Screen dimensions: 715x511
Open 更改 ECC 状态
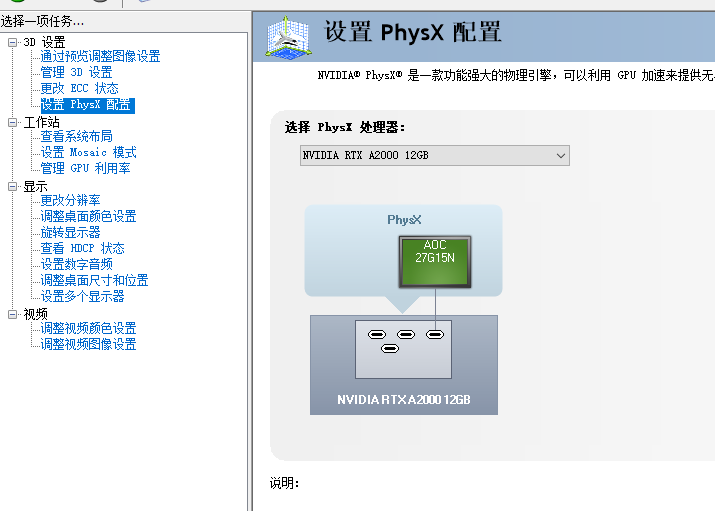[79, 88]
